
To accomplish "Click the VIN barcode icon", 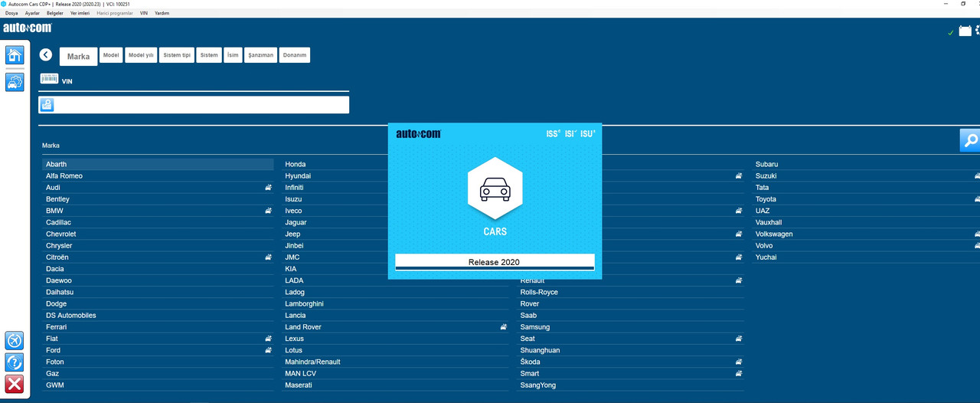I will 49,79.
